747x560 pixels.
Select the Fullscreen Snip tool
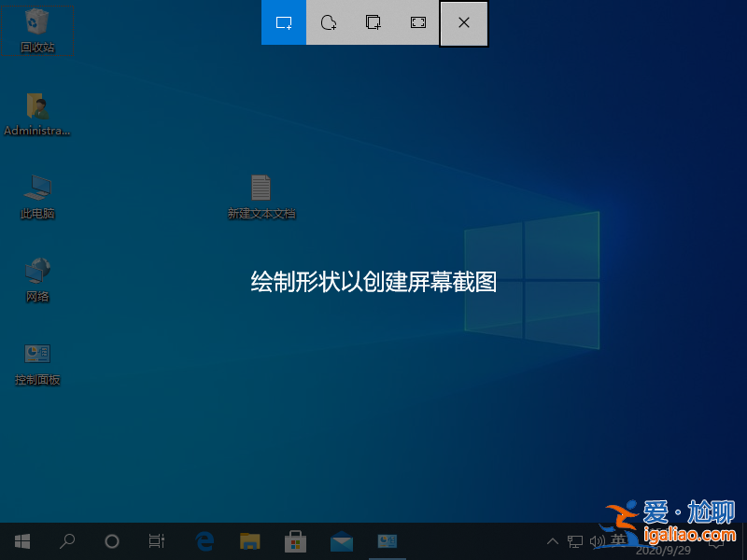point(417,23)
